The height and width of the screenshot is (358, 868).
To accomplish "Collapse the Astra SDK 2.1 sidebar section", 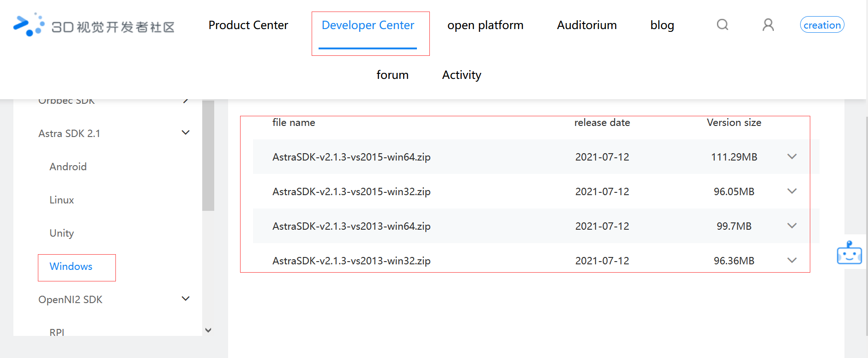I will click(x=186, y=133).
